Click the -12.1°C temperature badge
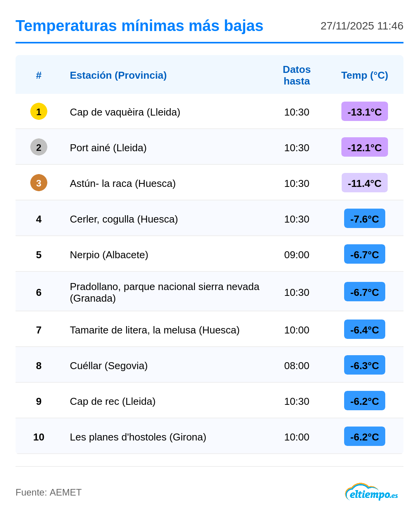419x532 pixels. click(364, 147)
